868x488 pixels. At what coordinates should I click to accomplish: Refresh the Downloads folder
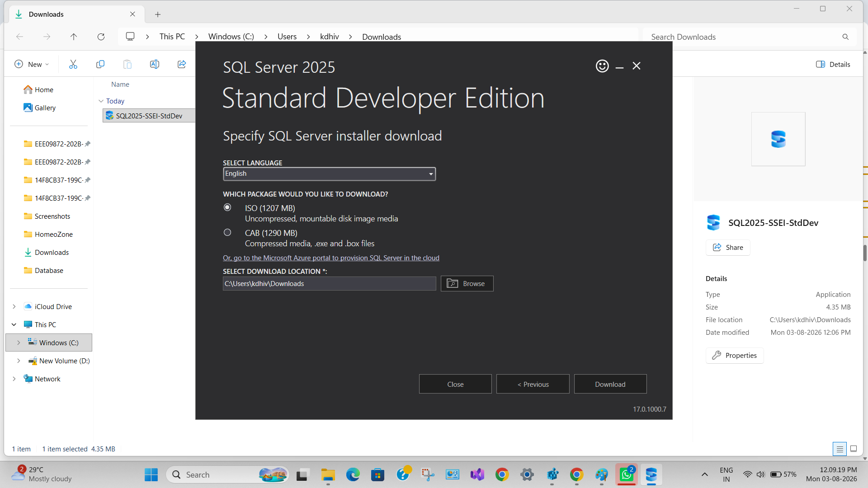[101, 37]
